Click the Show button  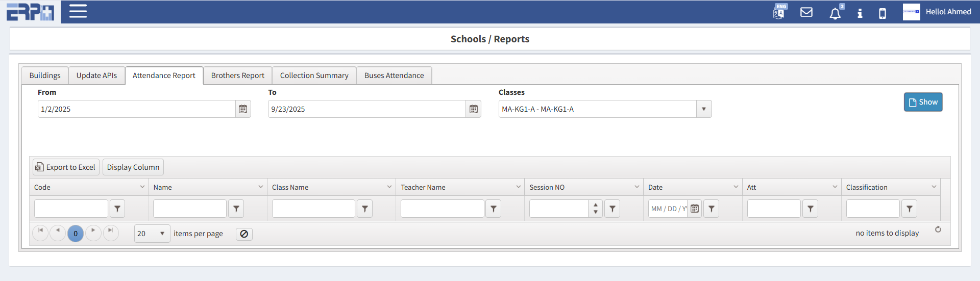click(x=923, y=102)
